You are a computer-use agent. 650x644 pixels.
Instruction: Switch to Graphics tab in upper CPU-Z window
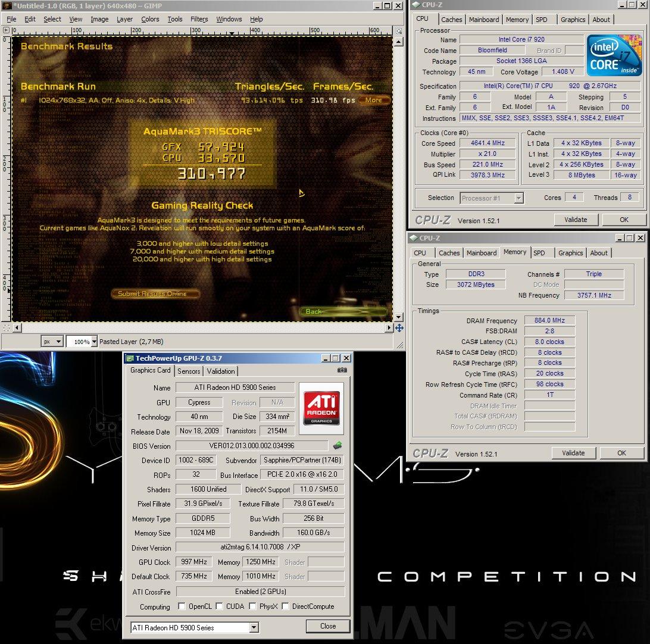click(573, 20)
